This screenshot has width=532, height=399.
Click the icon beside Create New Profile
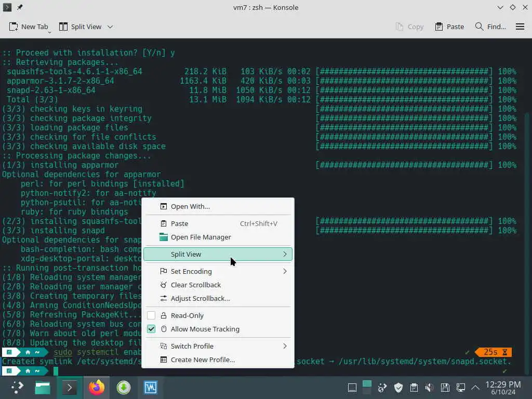click(x=164, y=360)
